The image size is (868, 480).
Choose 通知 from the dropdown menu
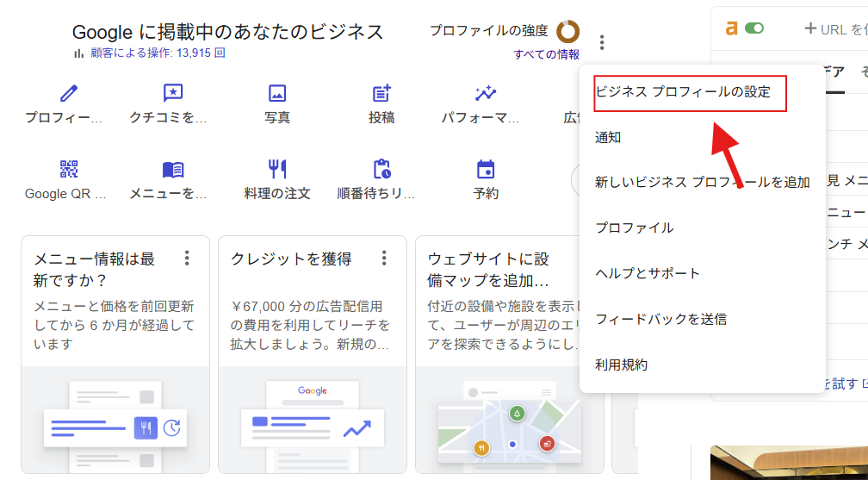(x=609, y=137)
